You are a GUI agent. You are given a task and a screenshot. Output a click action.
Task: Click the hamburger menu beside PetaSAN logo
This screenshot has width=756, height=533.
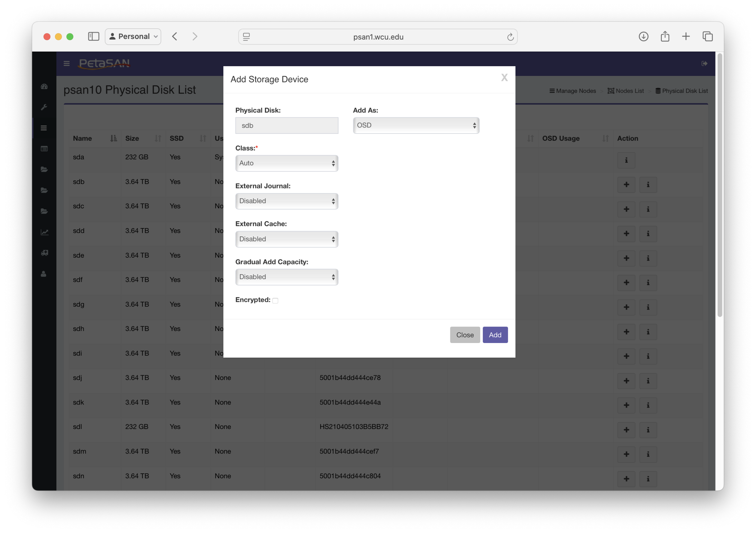coord(66,64)
